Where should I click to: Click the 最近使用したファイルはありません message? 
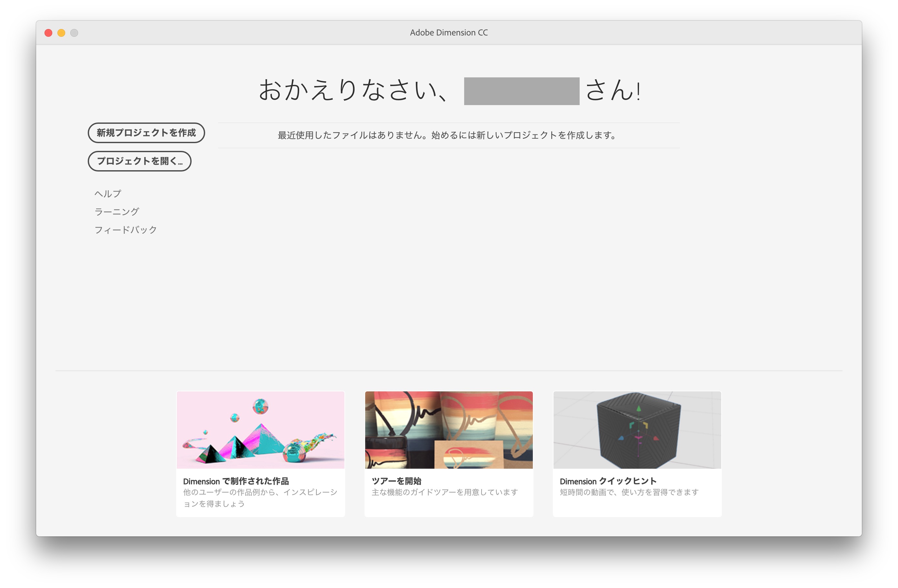[x=447, y=135]
